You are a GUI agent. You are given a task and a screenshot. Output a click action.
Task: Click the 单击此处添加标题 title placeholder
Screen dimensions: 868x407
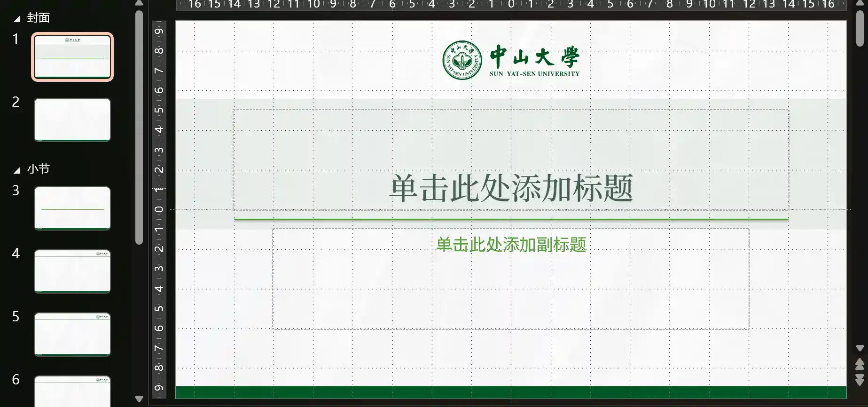click(x=511, y=188)
